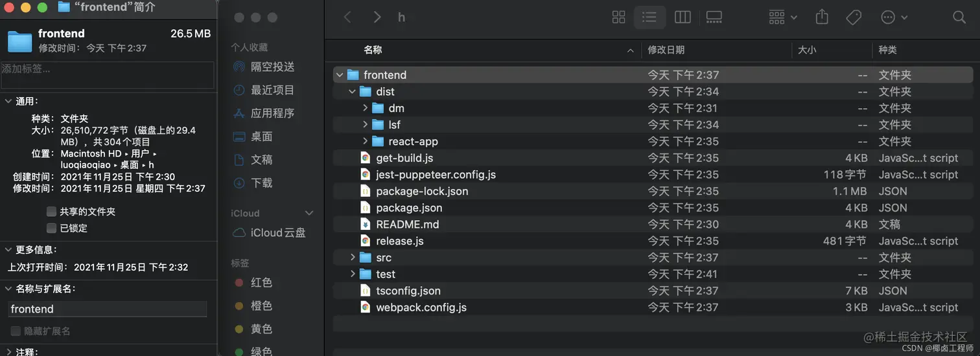Switch Finder to list view

click(x=649, y=17)
